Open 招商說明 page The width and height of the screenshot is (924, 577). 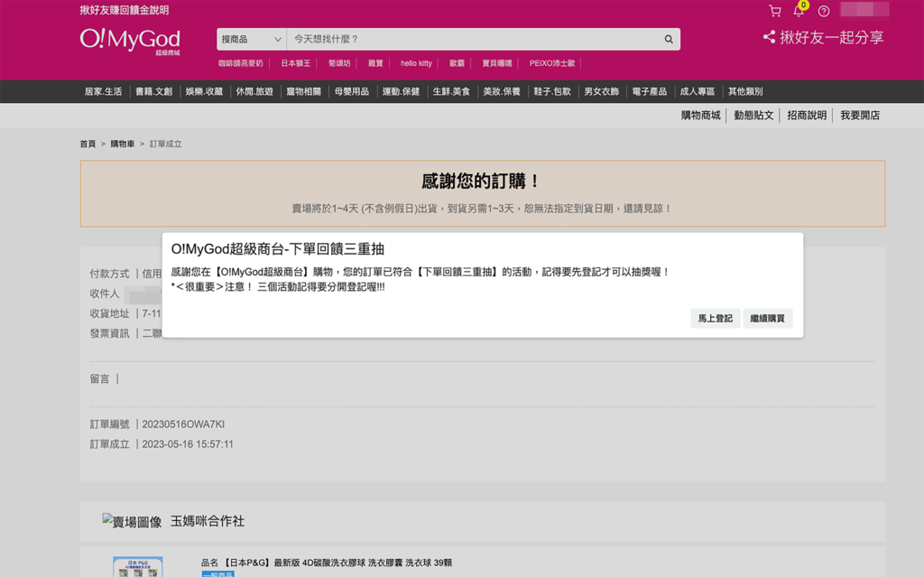807,116
